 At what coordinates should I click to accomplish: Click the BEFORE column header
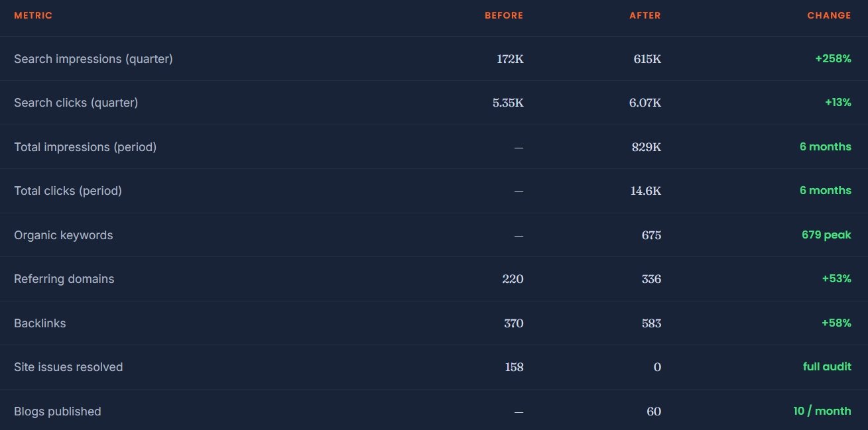click(x=504, y=15)
